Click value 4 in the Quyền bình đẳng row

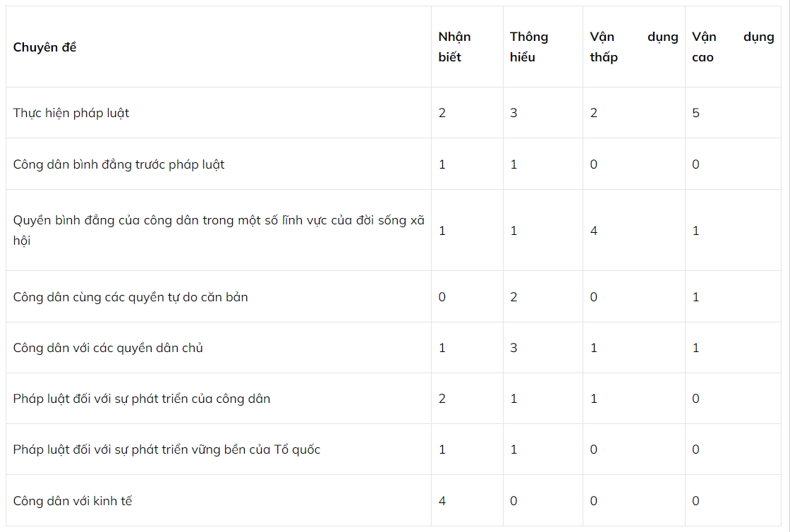click(x=594, y=231)
